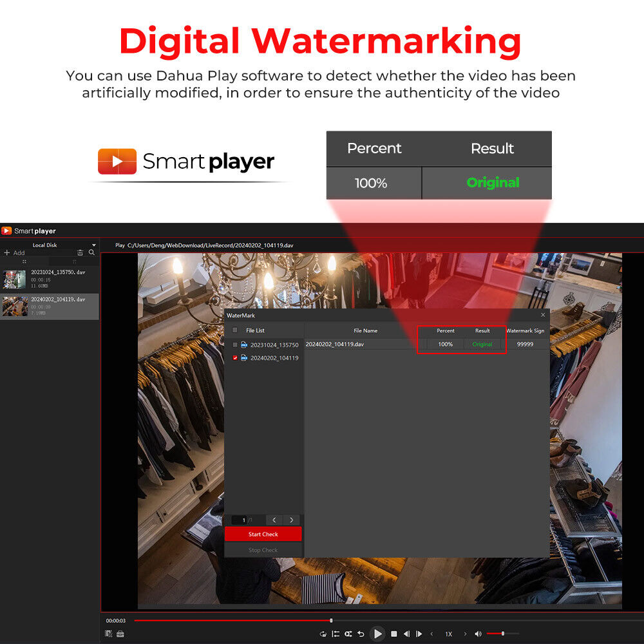Click the file icon beside 20240202_104119
This screenshot has width=644, height=644.
pos(244,357)
